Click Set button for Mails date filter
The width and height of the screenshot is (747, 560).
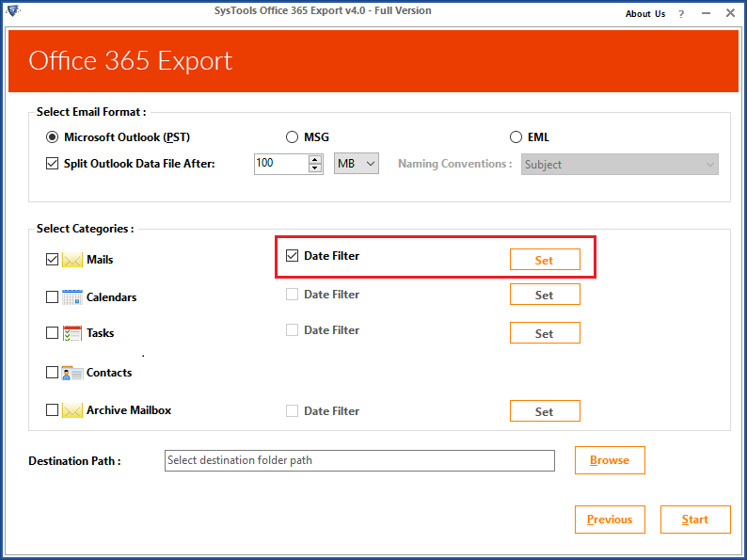tap(545, 260)
